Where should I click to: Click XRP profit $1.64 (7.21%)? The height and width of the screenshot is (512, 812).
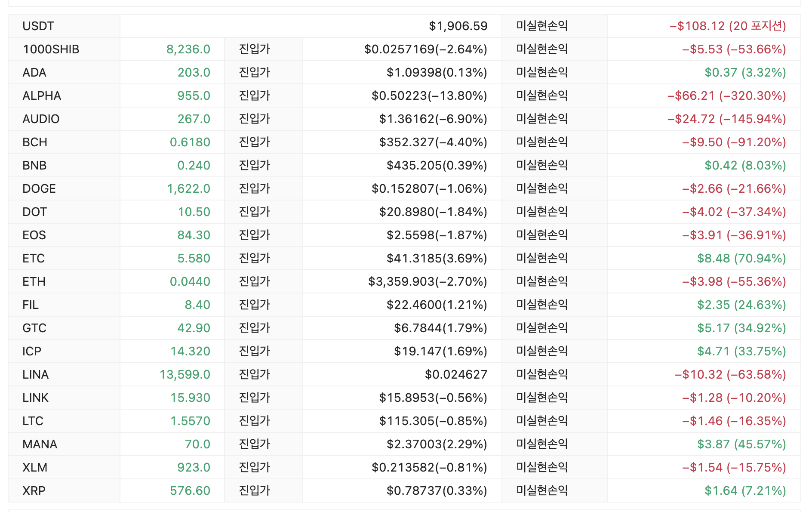745,491
